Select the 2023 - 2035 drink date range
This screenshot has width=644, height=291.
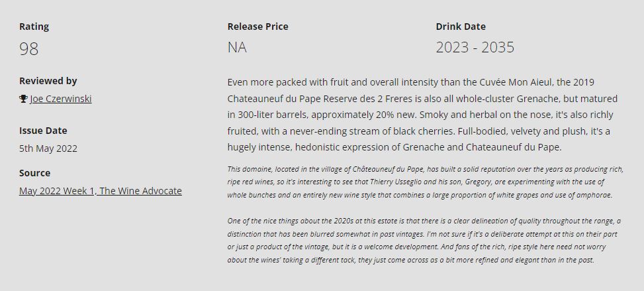pyautogui.click(x=475, y=48)
